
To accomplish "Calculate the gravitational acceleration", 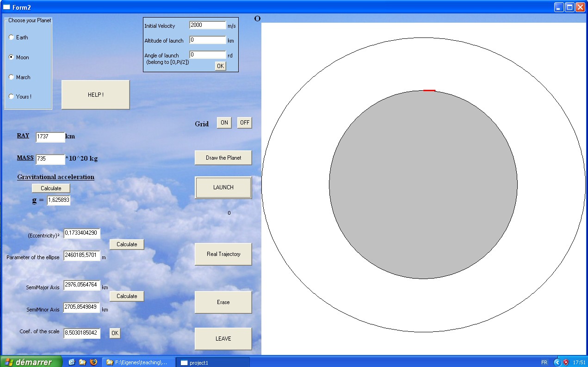I will pos(51,188).
